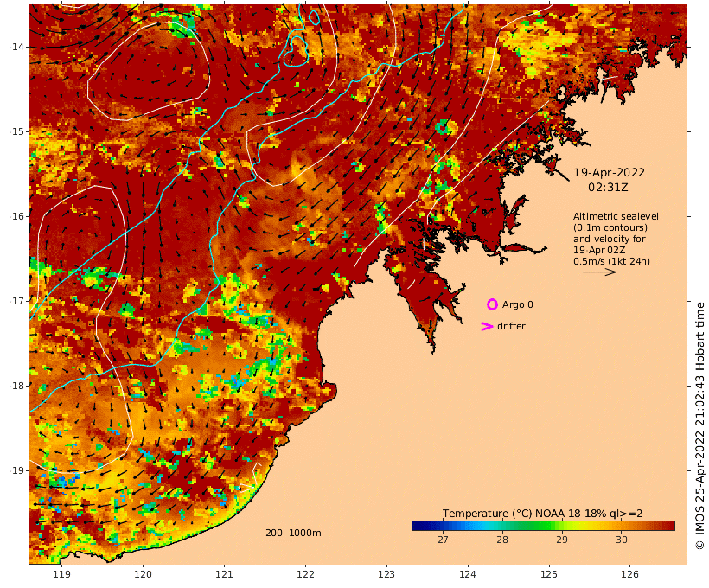Click the '0.5m/s (1kt 24h)' scale label

pyautogui.click(x=612, y=261)
